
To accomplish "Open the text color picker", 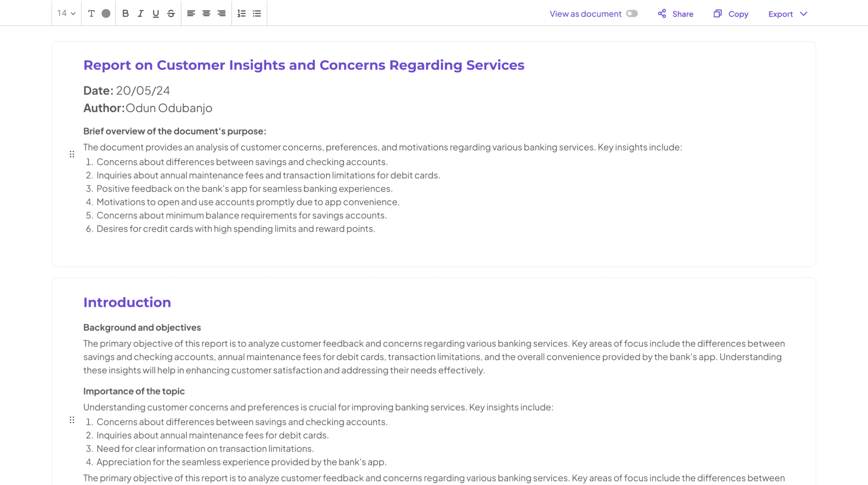I will pos(105,13).
